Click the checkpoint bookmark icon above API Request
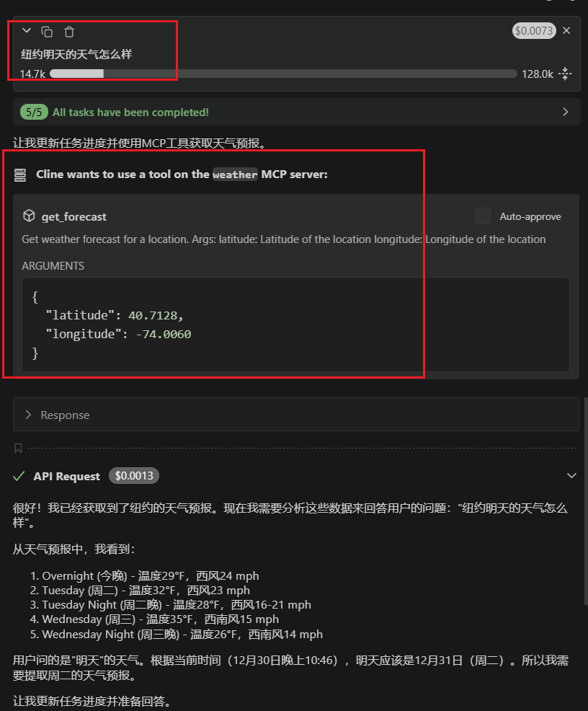The image size is (588, 711). pos(18,449)
